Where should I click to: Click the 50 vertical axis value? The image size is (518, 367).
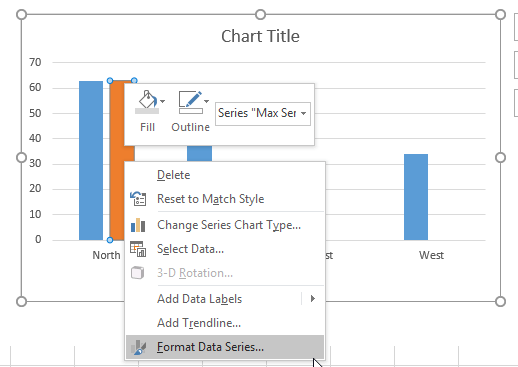pos(35,113)
